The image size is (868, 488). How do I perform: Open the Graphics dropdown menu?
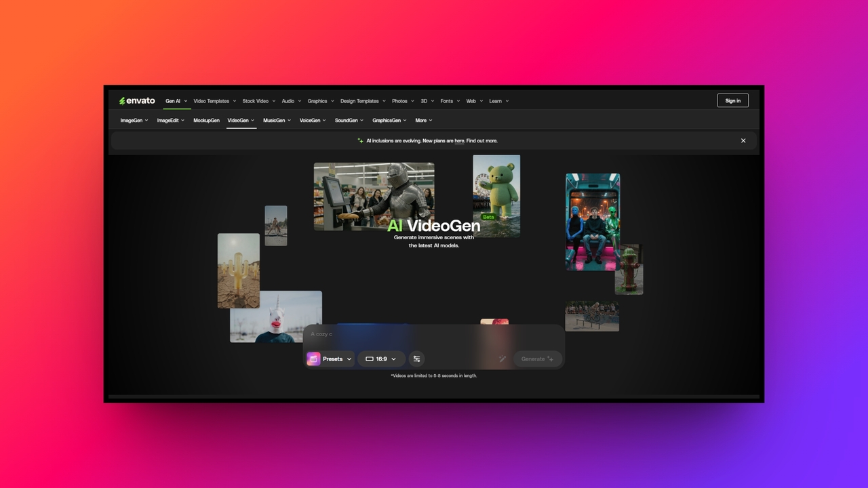pos(321,101)
